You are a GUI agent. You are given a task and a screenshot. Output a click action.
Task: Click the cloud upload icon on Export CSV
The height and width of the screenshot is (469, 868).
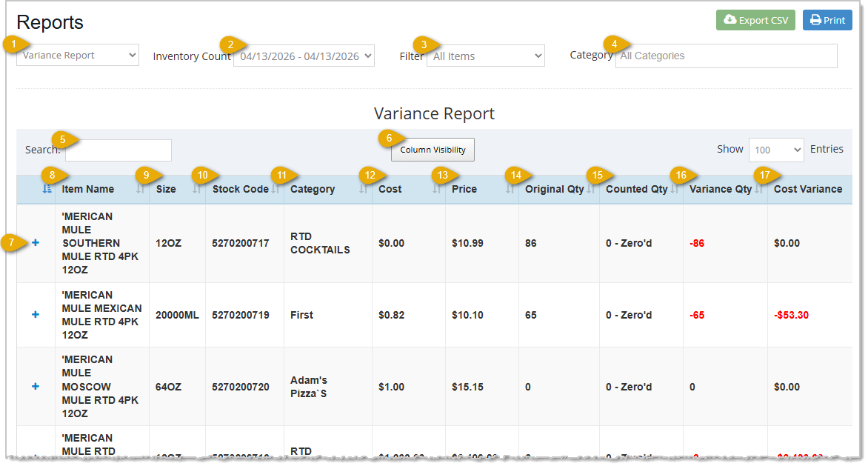click(730, 20)
